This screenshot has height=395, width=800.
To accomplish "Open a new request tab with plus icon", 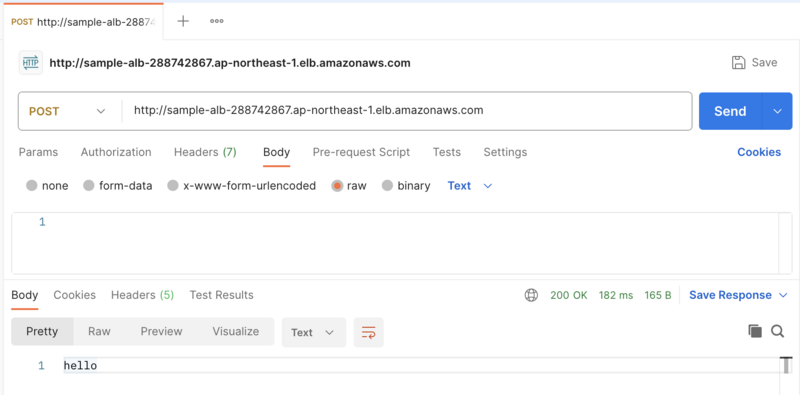I will (x=183, y=21).
